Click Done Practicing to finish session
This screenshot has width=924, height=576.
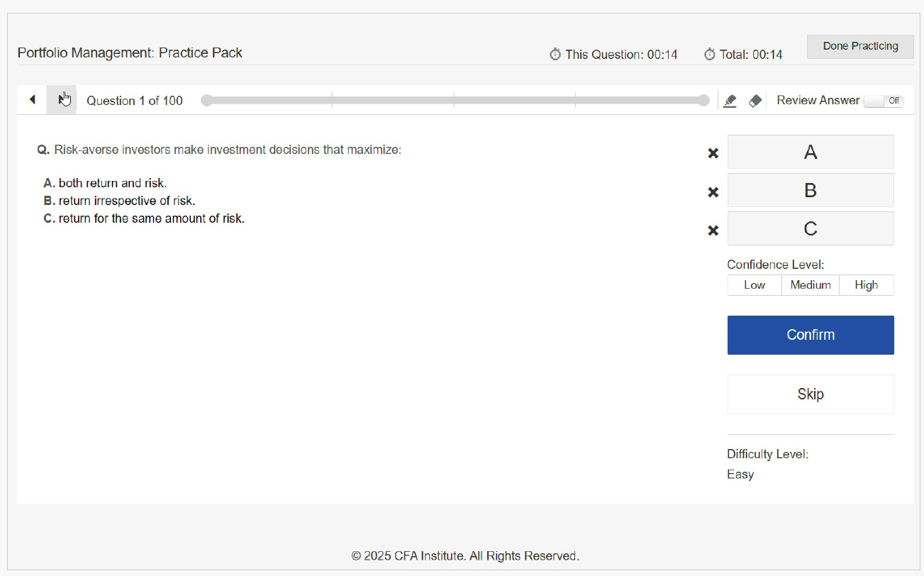[x=859, y=46]
